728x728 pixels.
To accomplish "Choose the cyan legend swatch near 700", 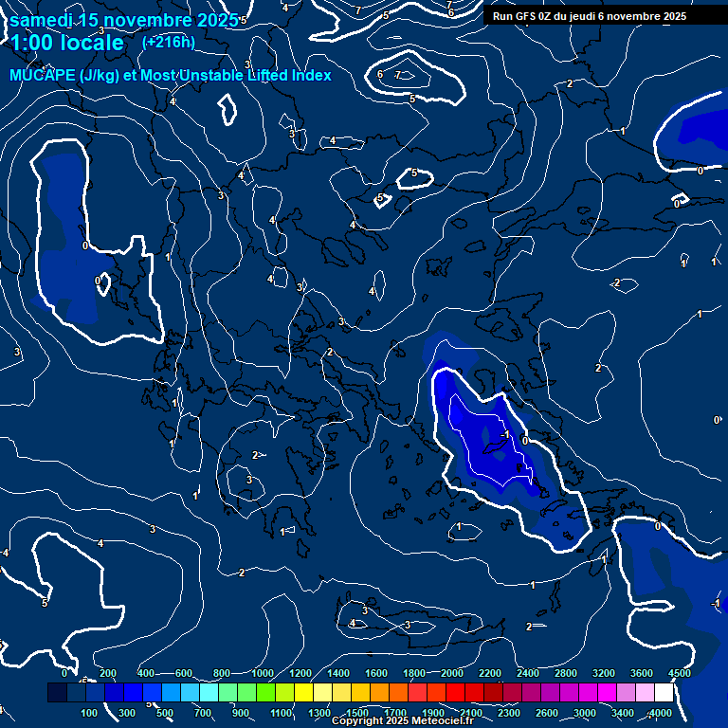I will 209,694.
